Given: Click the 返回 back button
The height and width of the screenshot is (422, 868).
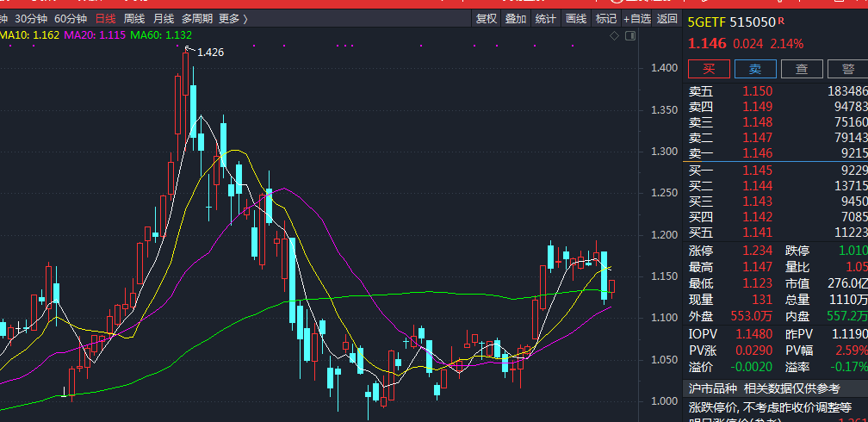Looking at the screenshot, I should click(667, 19).
